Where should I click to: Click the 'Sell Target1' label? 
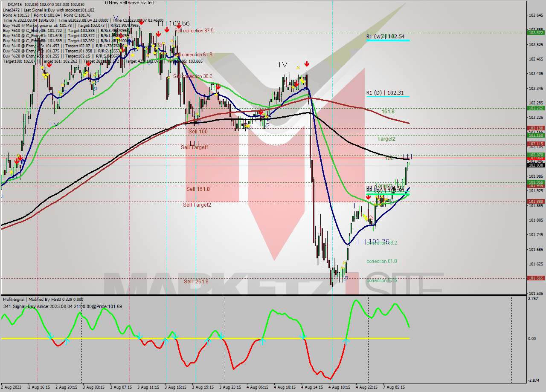point(195,147)
